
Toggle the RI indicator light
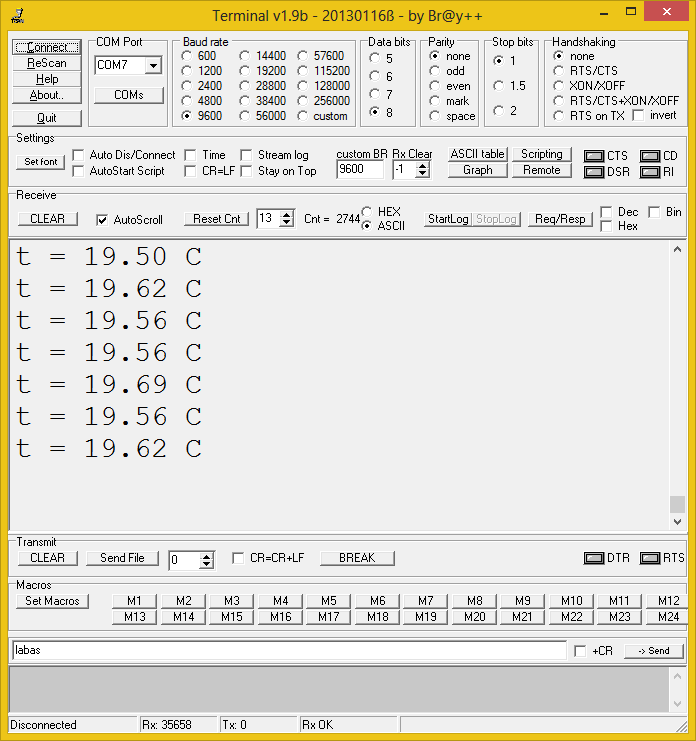click(x=650, y=172)
